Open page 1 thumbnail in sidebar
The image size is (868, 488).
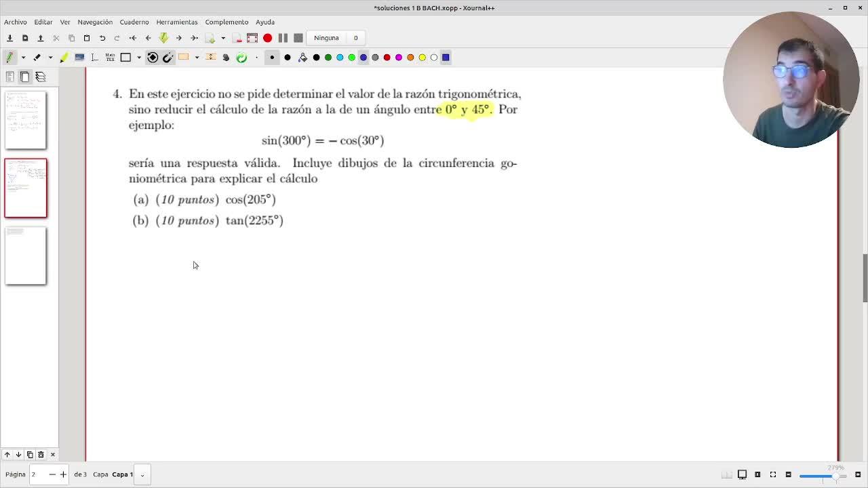(26, 121)
